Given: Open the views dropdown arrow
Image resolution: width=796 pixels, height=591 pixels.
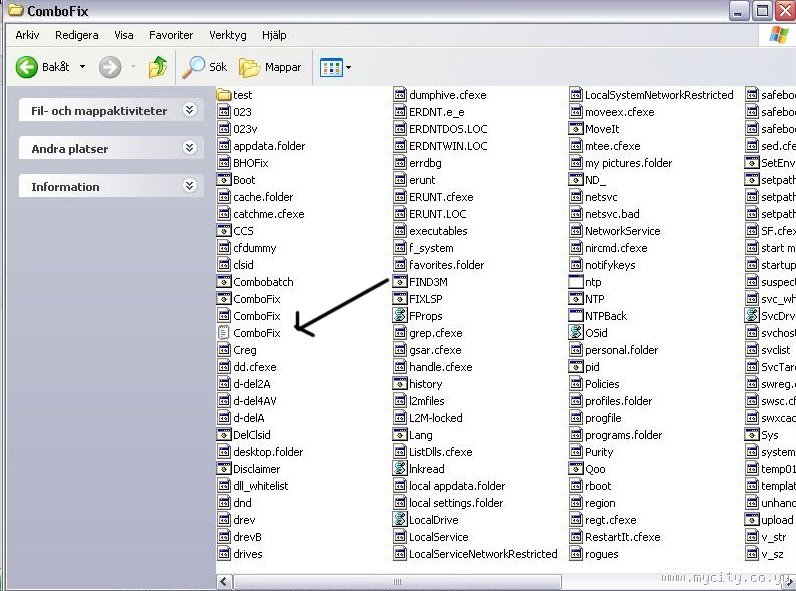Looking at the screenshot, I should [348, 68].
